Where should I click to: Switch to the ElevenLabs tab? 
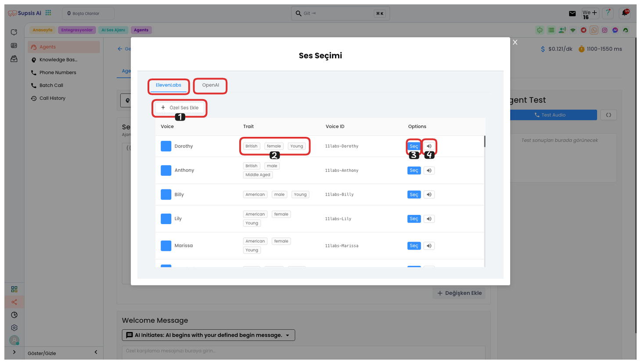tap(168, 85)
